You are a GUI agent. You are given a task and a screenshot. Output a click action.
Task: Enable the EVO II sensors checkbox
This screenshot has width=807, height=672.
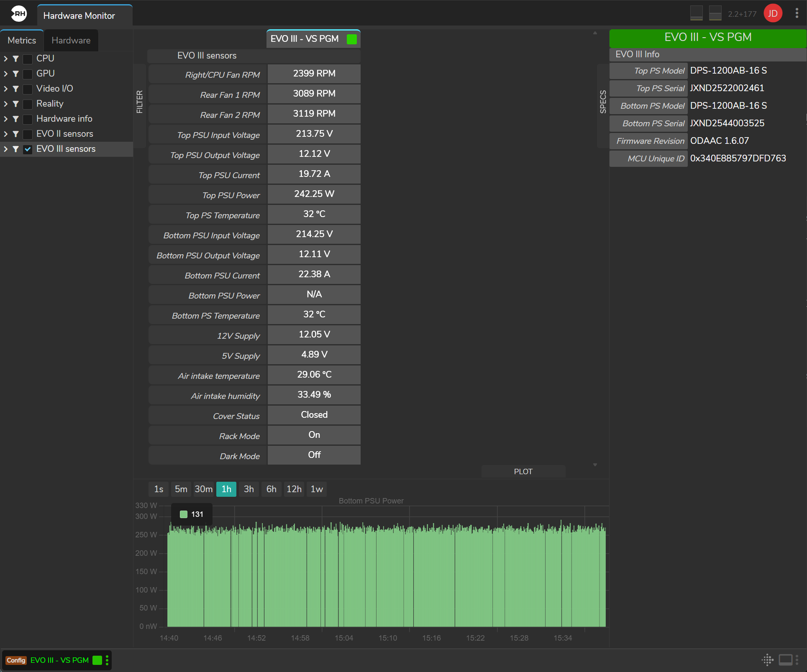(28, 134)
